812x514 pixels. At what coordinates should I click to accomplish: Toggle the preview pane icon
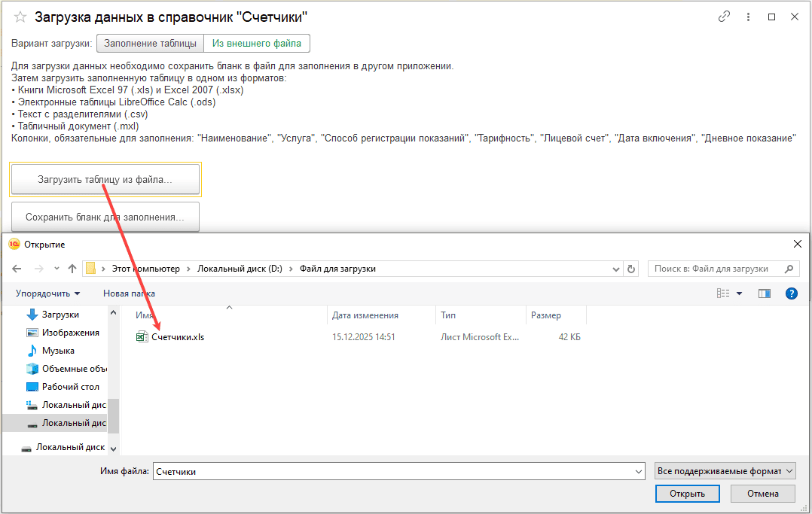tap(765, 293)
